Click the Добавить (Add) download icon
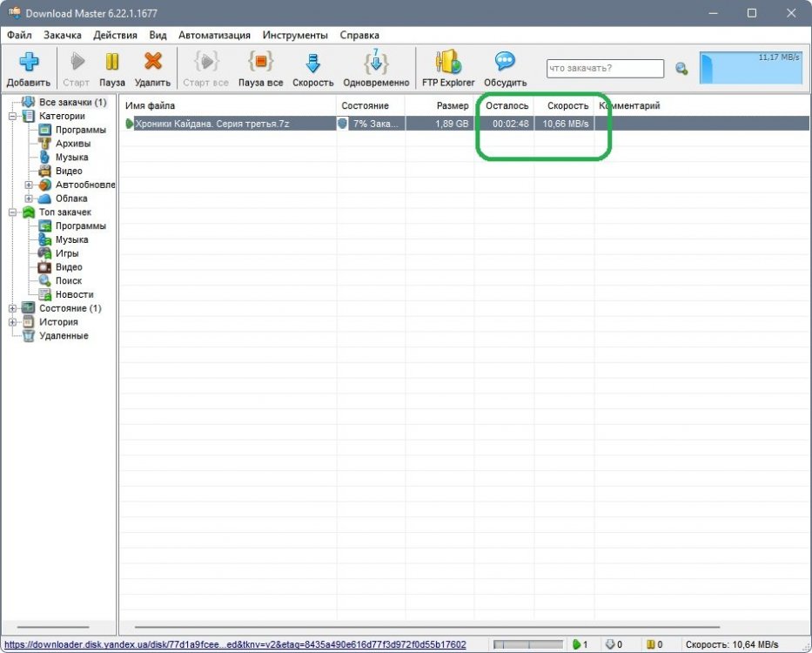Image resolution: width=812 pixels, height=653 pixels. pos(29,63)
